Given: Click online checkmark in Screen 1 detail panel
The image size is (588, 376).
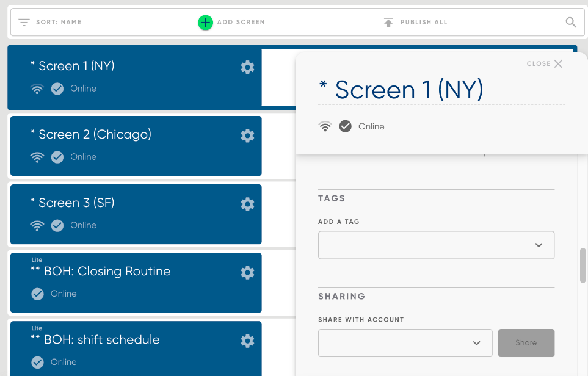Looking at the screenshot, I should pos(346,126).
